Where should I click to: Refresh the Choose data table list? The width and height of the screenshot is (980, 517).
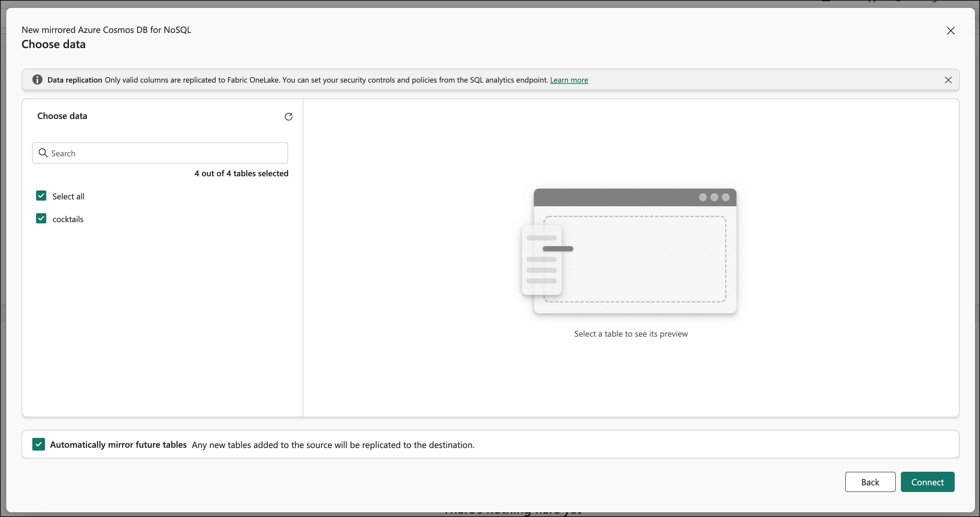coord(288,116)
